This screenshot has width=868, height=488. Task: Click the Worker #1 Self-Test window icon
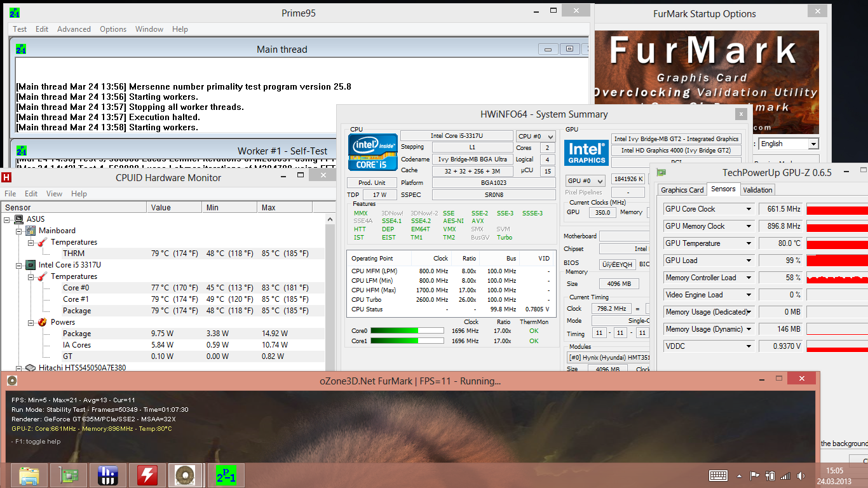click(21, 151)
